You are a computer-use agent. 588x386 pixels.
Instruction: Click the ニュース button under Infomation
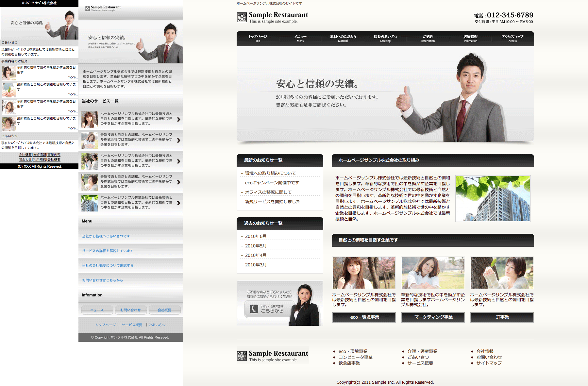point(97,310)
